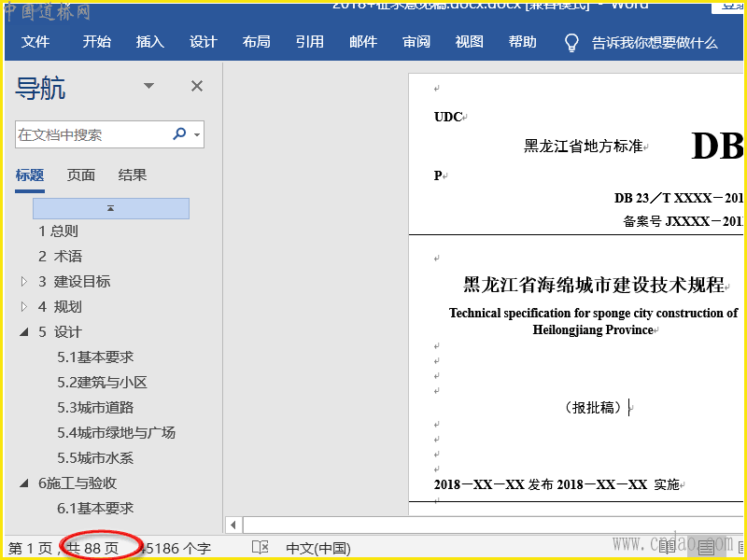
Task: Click the 黑龙江省地方标准 text in document
Action: coord(583,147)
